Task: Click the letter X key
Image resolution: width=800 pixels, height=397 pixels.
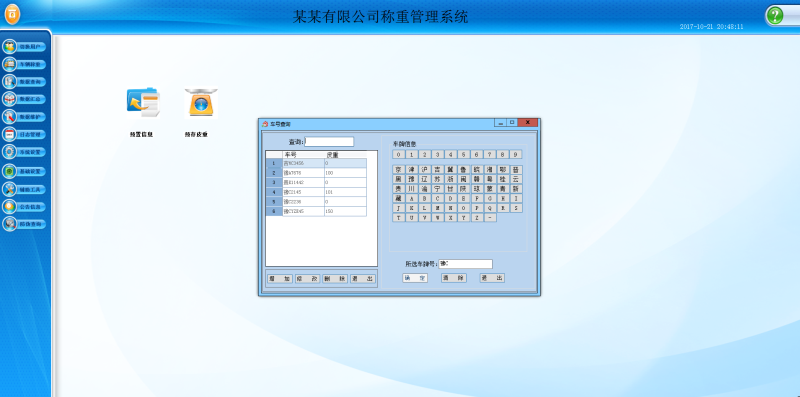Action: (451, 218)
